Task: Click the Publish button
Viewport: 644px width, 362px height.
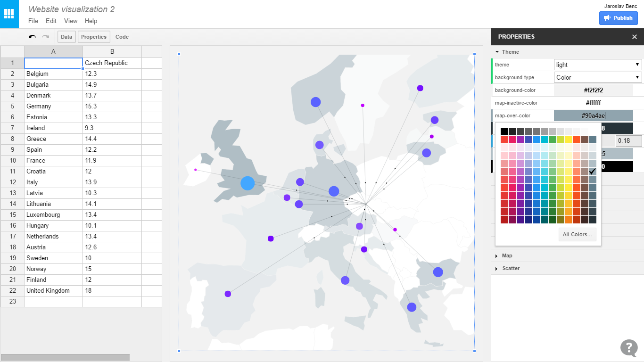Action: click(618, 18)
